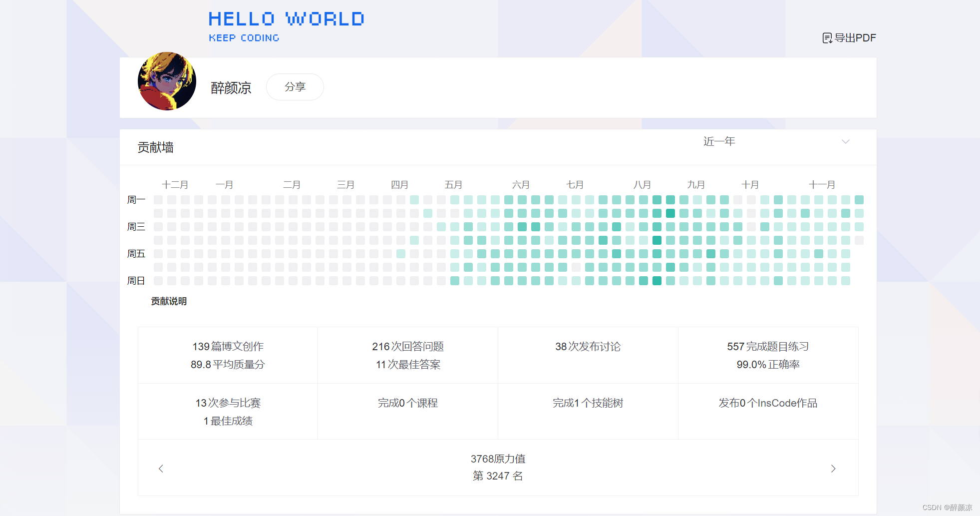The width and height of the screenshot is (980, 516).
Task: Click the KEEP CODING subtitle
Action: coord(244,38)
